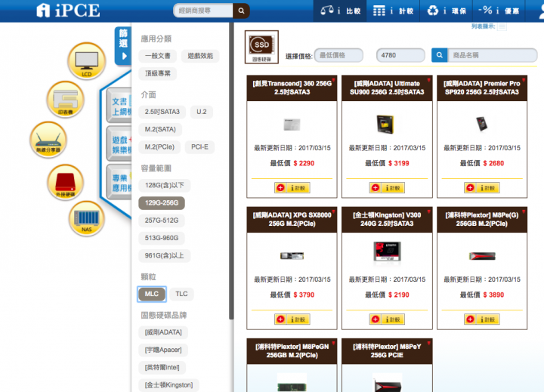
Task: Add Kingston V300 to i計較 list
Action: pyautogui.click(x=387, y=319)
